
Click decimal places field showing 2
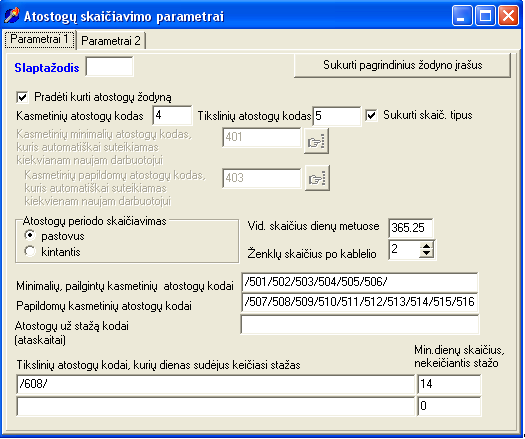(404, 249)
